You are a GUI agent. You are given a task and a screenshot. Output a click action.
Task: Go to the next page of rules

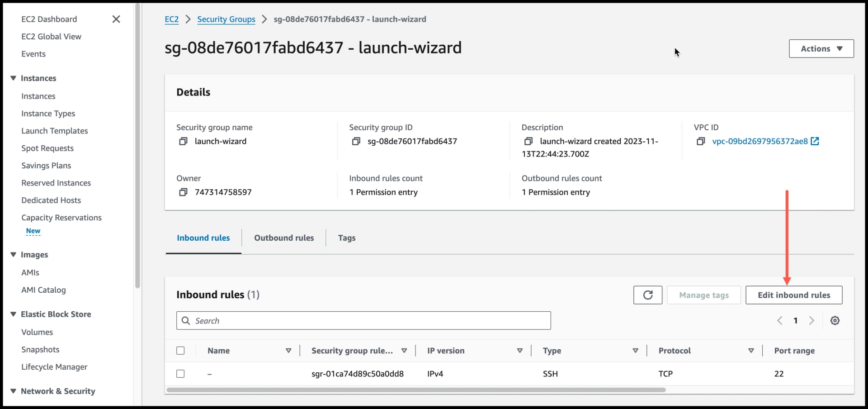tap(811, 320)
